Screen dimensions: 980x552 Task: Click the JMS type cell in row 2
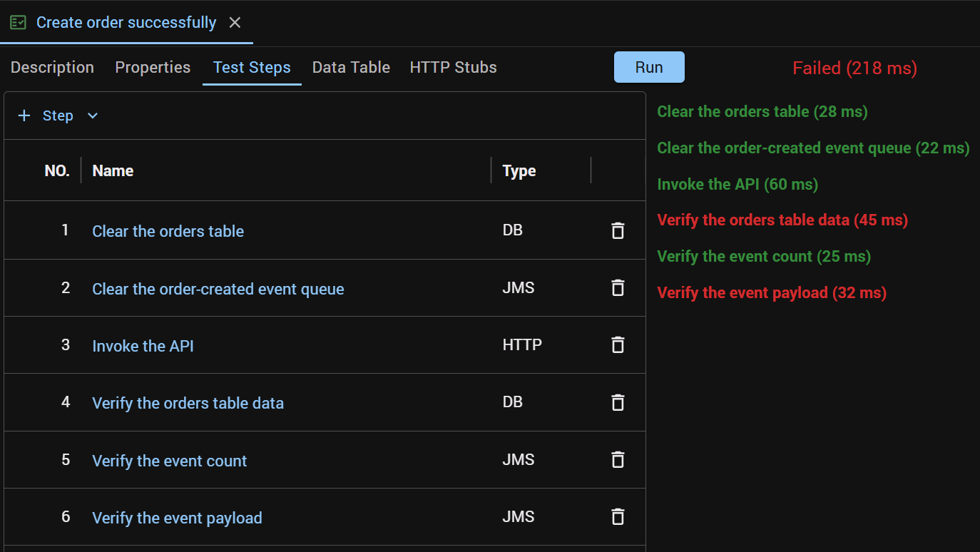coord(519,288)
